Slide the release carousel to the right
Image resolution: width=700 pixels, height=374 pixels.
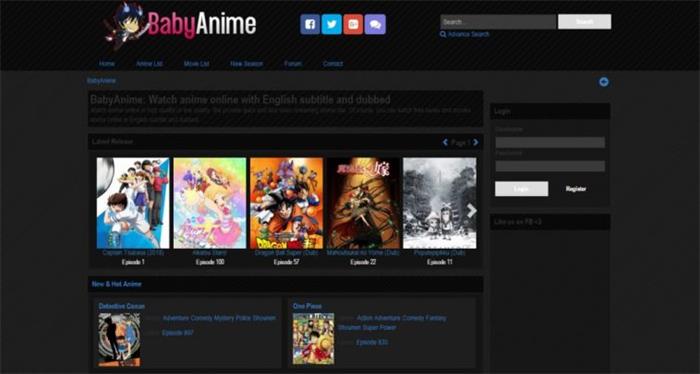click(x=471, y=211)
